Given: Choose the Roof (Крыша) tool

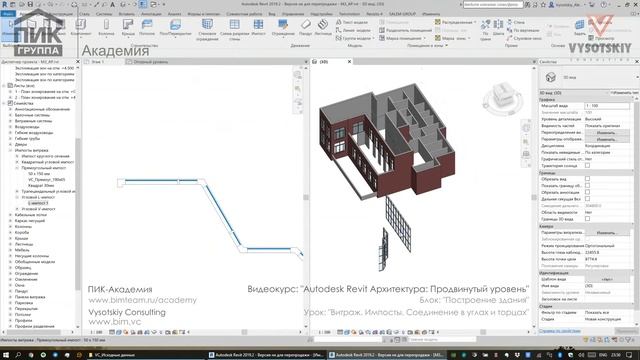Looking at the screenshot, I should click(x=128, y=28).
